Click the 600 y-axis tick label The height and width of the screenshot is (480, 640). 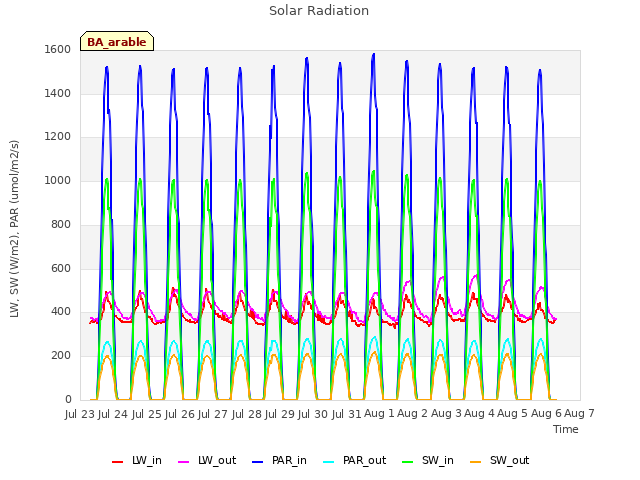pos(61,269)
